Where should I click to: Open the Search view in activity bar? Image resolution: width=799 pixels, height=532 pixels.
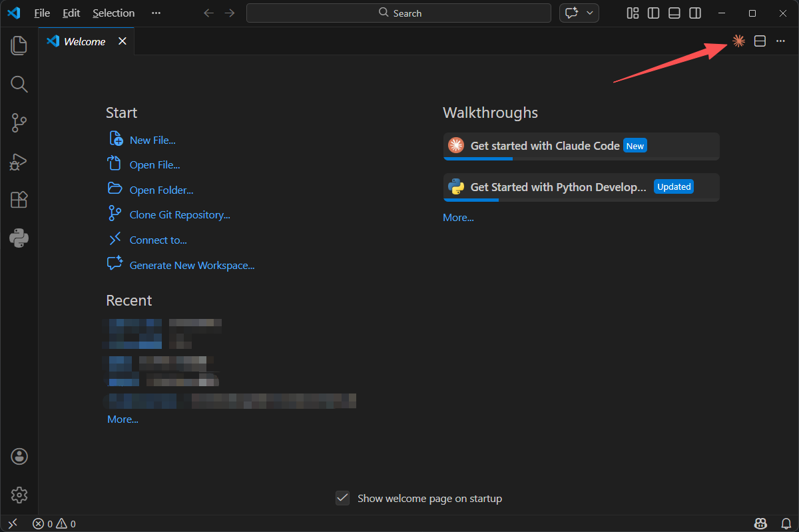19,84
